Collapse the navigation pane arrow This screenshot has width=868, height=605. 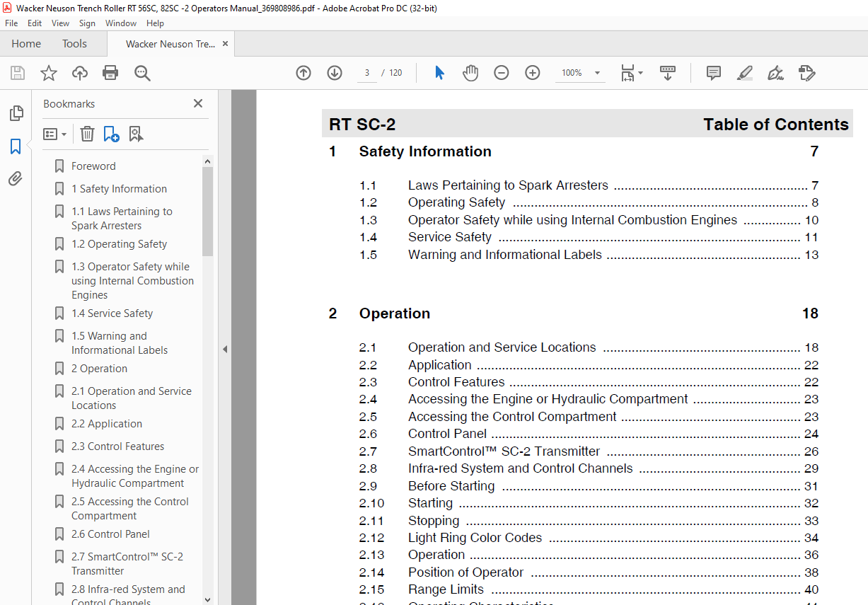225,349
